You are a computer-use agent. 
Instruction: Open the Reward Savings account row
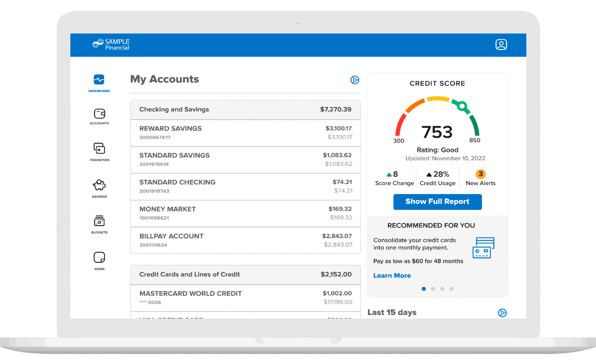click(x=245, y=133)
